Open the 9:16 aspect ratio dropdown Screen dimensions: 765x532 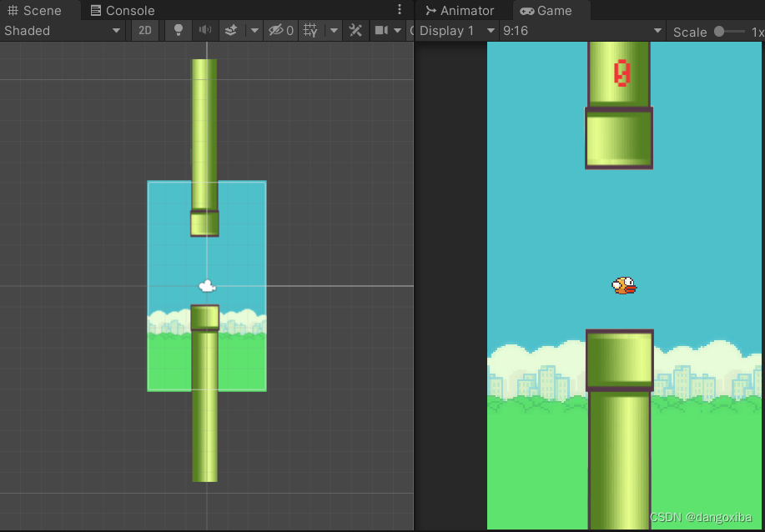click(582, 31)
